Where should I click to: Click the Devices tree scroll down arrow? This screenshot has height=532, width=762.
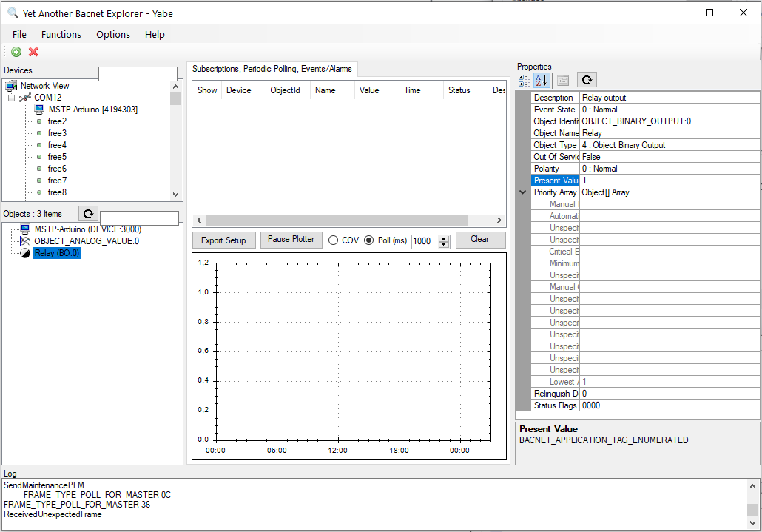176,195
